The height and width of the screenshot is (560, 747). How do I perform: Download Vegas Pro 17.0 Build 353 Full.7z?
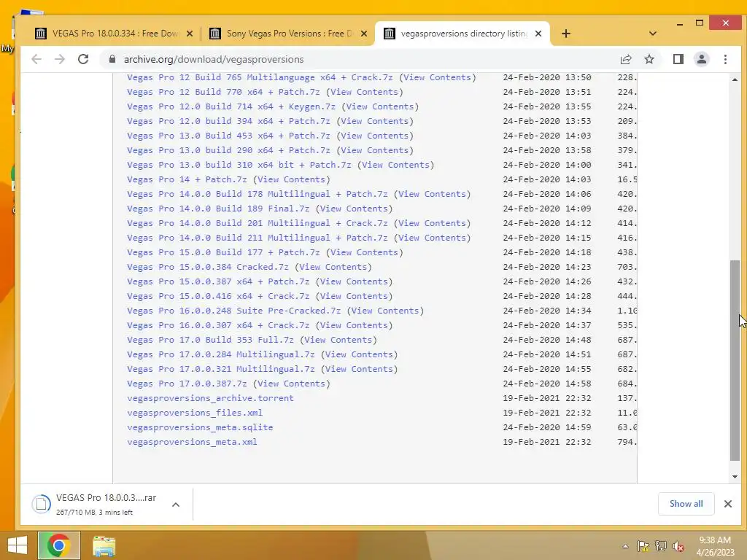tap(210, 340)
